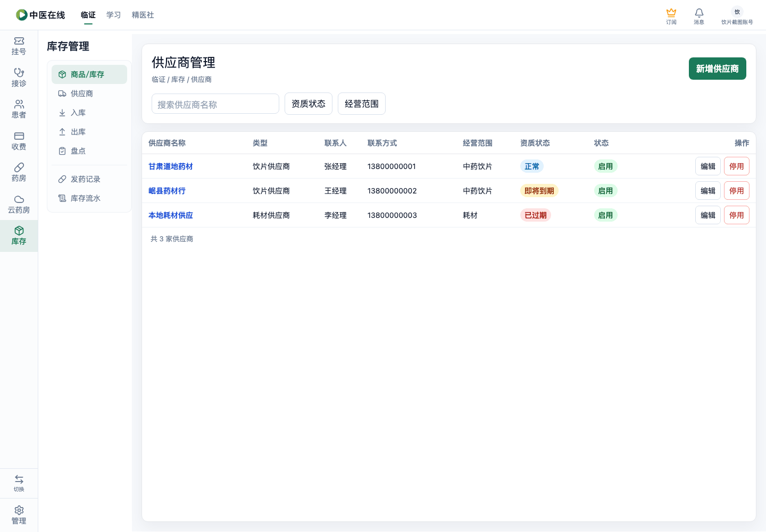Click the 共 3 家供应商 footer text
The width and height of the screenshot is (766, 532).
point(172,239)
